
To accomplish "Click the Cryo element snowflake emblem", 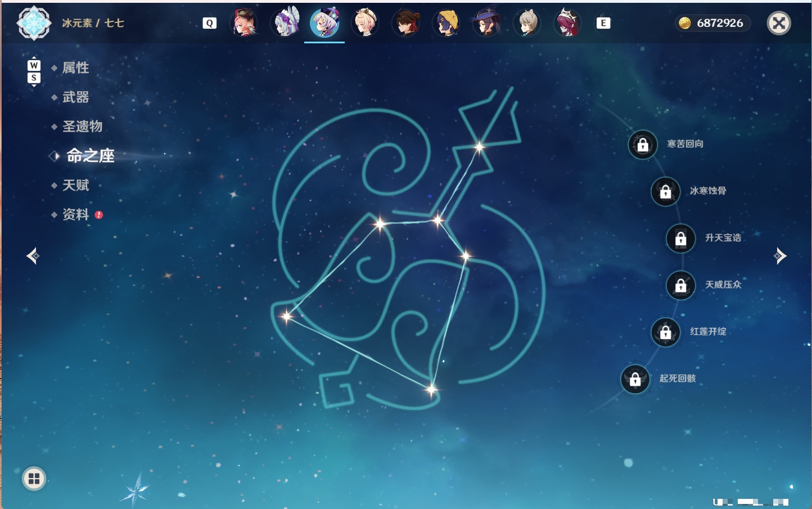I will (x=34, y=23).
